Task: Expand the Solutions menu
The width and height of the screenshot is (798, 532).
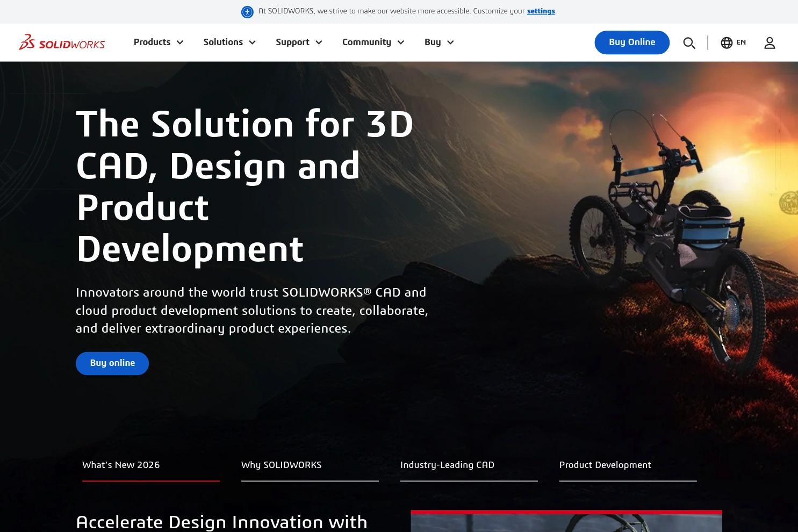Action: (229, 42)
